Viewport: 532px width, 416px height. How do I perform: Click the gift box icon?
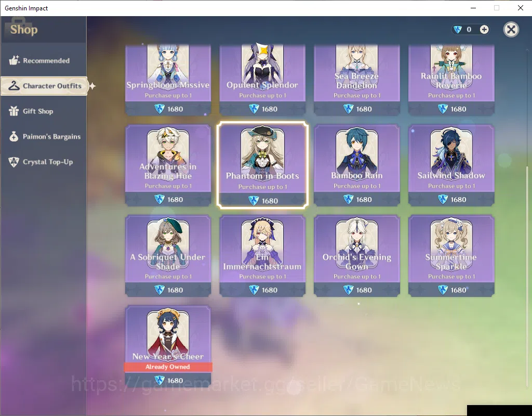click(x=14, y=111)
